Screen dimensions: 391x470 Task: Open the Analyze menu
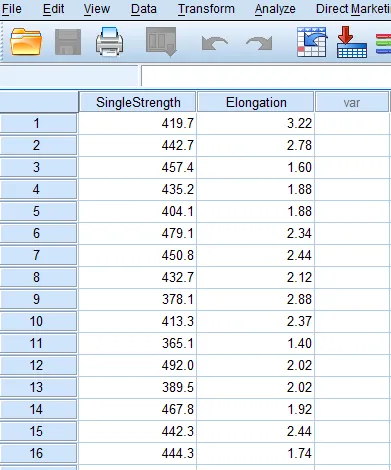click(x=275, y=9)
